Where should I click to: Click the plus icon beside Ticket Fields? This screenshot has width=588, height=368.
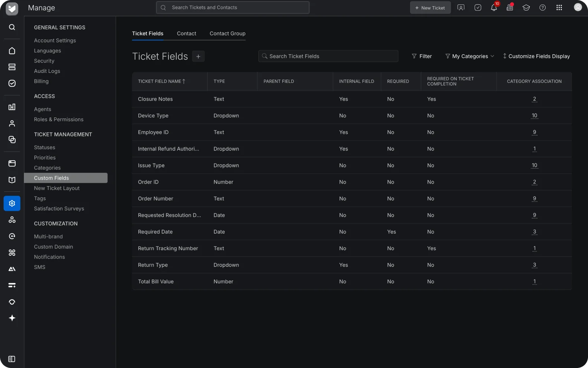pyautogui.click(x=198, y=57)
